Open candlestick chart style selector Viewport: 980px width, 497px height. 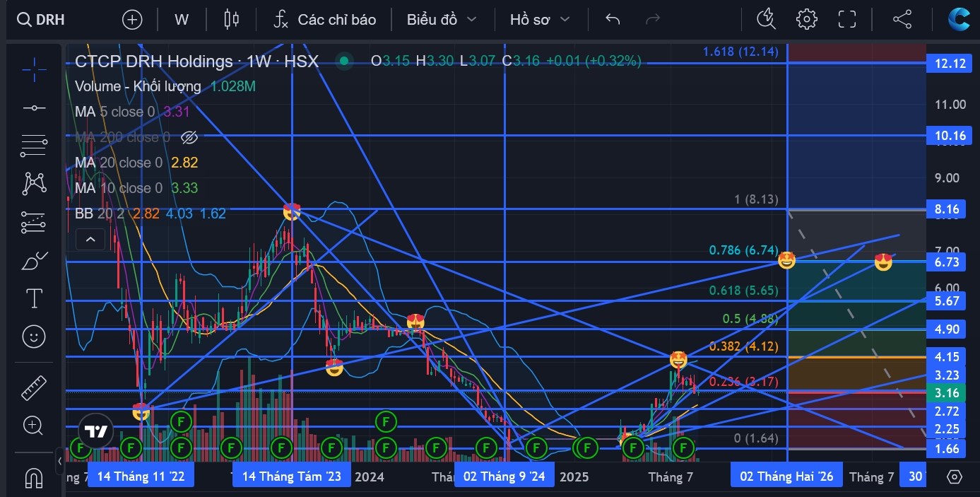click(x=232, y=20)
